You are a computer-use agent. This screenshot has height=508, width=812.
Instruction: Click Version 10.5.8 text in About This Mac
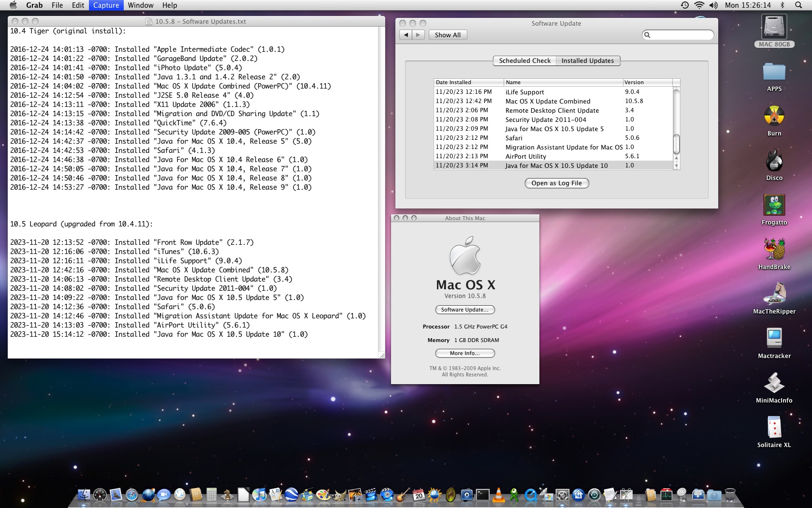(465, 296)
